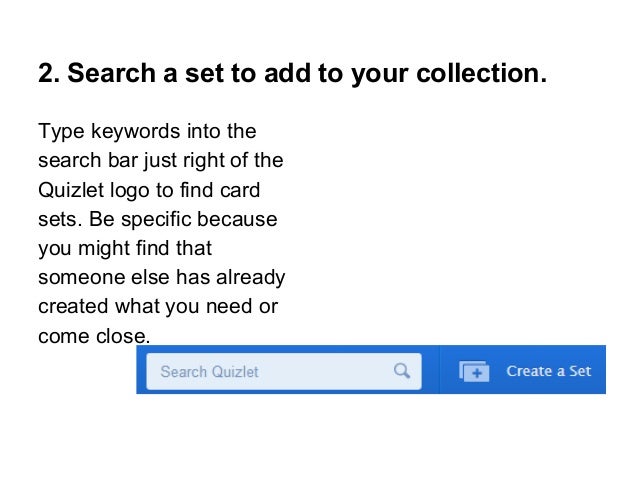Click the word 'collection.' in the heading
Image resolution: width=638 pixels, height=479 pixels.
click(x=481, y=73)
